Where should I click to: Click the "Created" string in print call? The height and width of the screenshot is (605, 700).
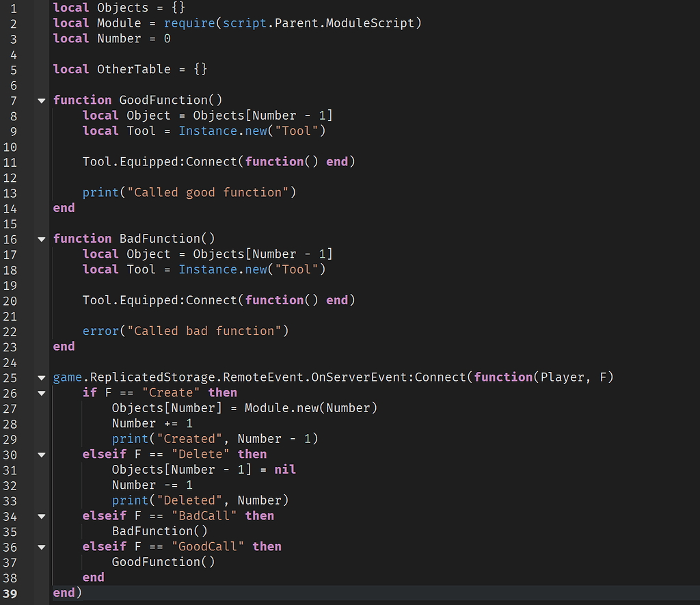(189, 439)
